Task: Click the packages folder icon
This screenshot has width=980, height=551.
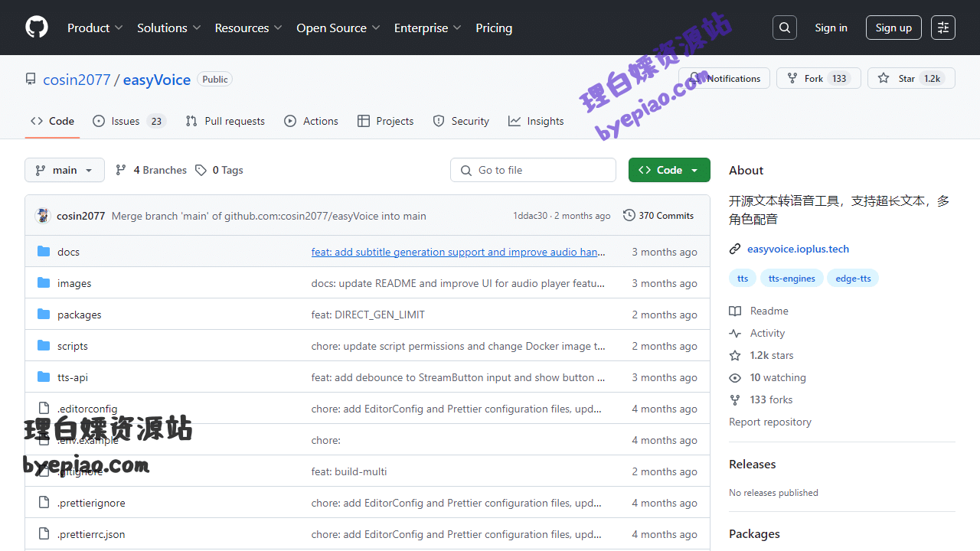Action: [44, 314]
